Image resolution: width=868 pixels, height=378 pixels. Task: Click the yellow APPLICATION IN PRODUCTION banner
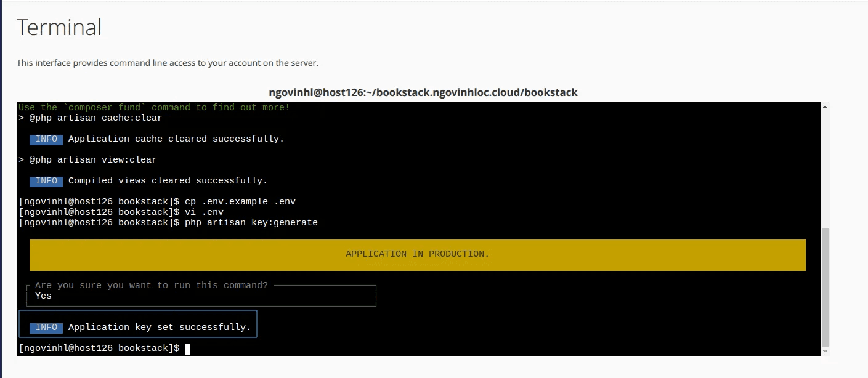[x=418, y=254]
